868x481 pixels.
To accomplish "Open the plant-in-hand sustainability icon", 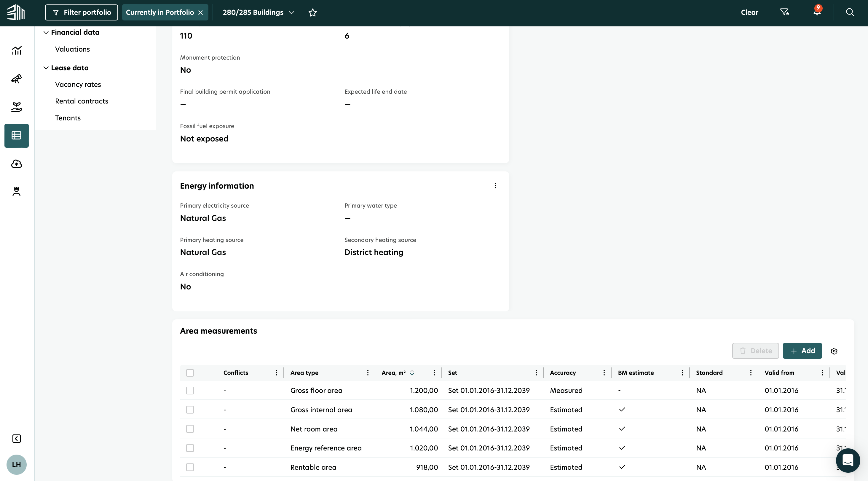I will [x=17, y=107].
